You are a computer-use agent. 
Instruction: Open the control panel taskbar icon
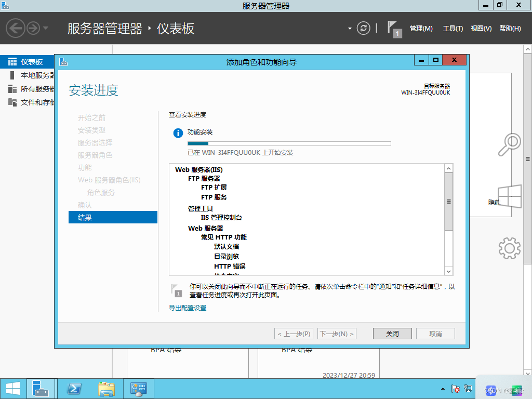pyautogui.click(x=138, y=389)
